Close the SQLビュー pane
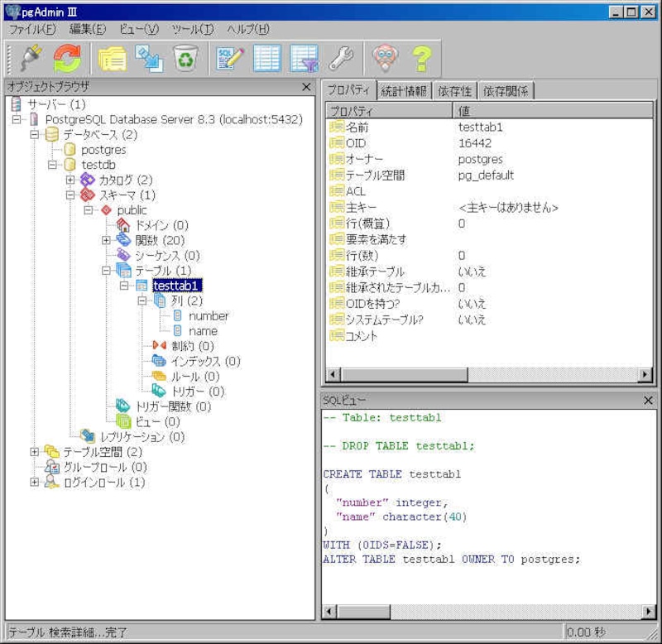This screenshot has width=662, height=644. coord(648,400)
